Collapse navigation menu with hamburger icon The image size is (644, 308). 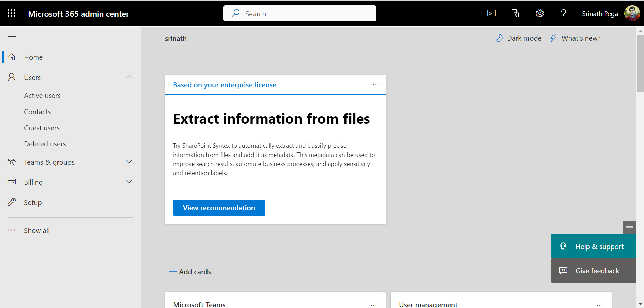12,36
